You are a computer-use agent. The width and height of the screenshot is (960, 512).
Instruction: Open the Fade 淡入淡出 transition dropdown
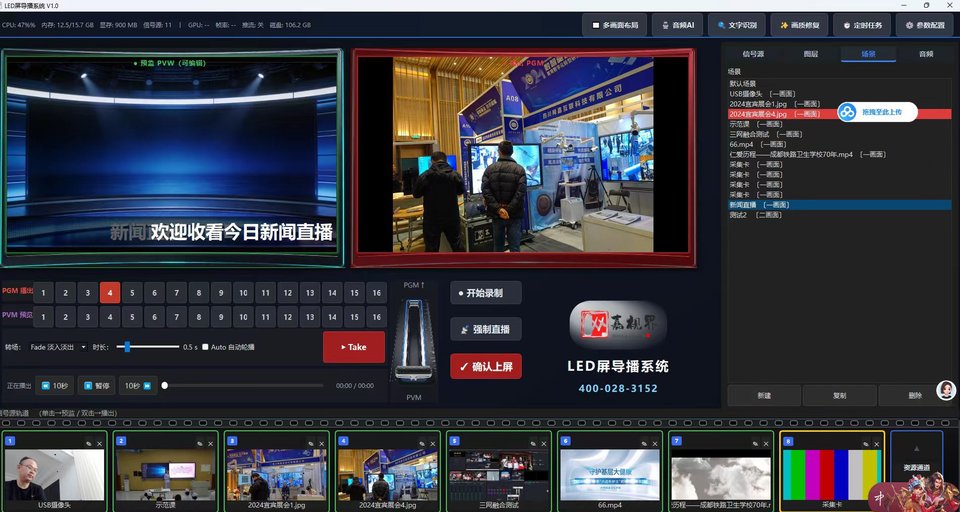point(58,347)
